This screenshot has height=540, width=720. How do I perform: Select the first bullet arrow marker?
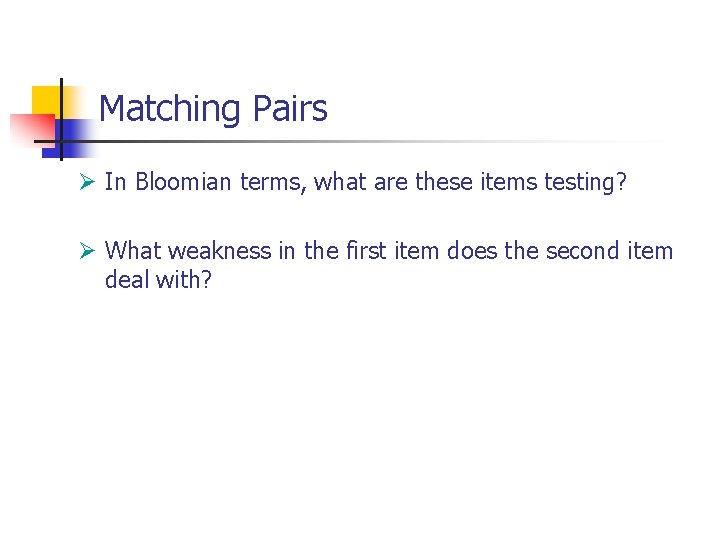coord(87,182)
